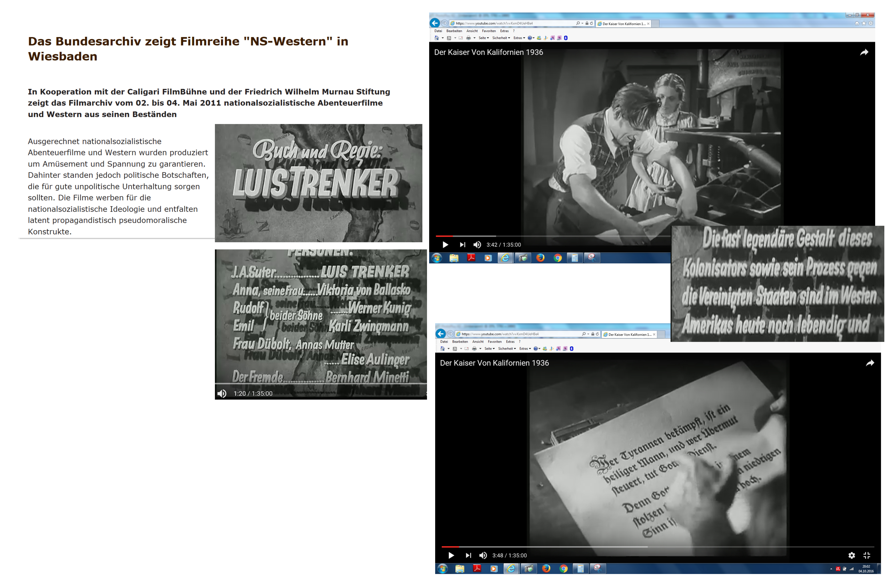Open IE tools gear icon at top right
The height and width of the screenshot is (588, 888).
point(871,23)
